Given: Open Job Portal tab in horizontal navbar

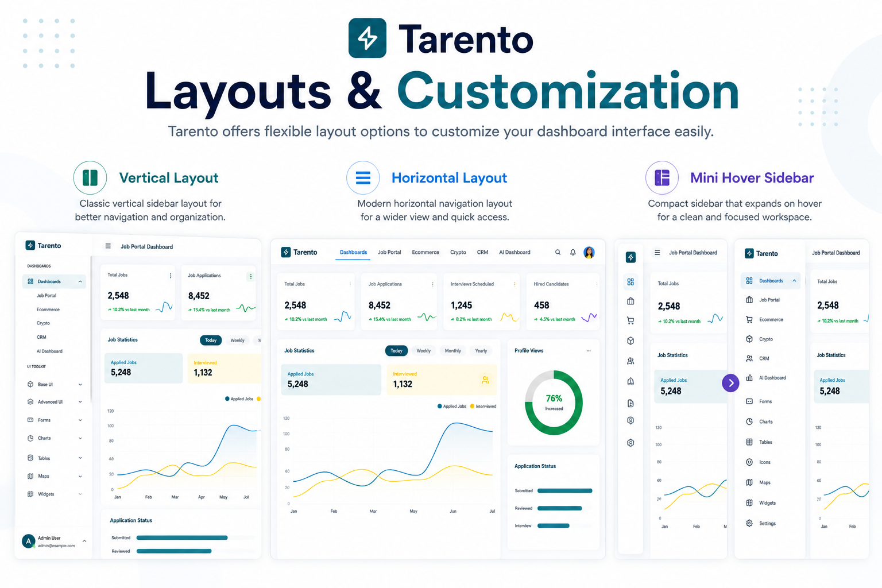Looking at the screenshot, I should click(389, 253).
